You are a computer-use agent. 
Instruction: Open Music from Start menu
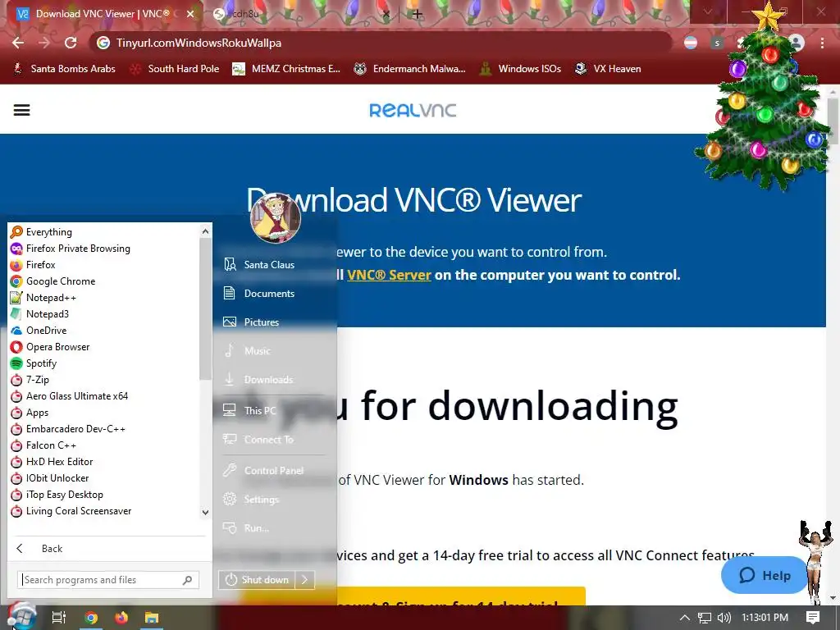pos(247,351)
